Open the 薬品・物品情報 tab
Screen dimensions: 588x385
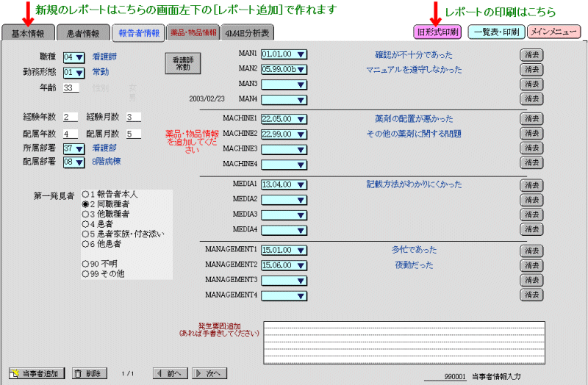pos(192,33)
